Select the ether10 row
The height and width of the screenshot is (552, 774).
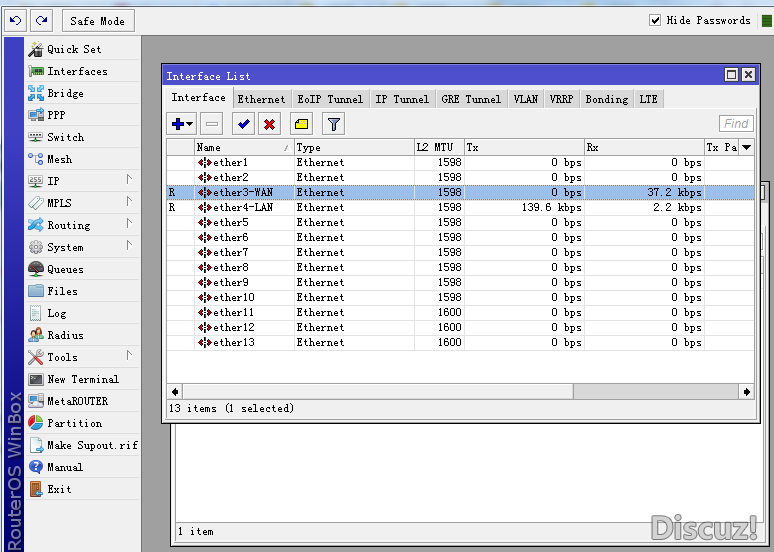(x=460, y=297)
